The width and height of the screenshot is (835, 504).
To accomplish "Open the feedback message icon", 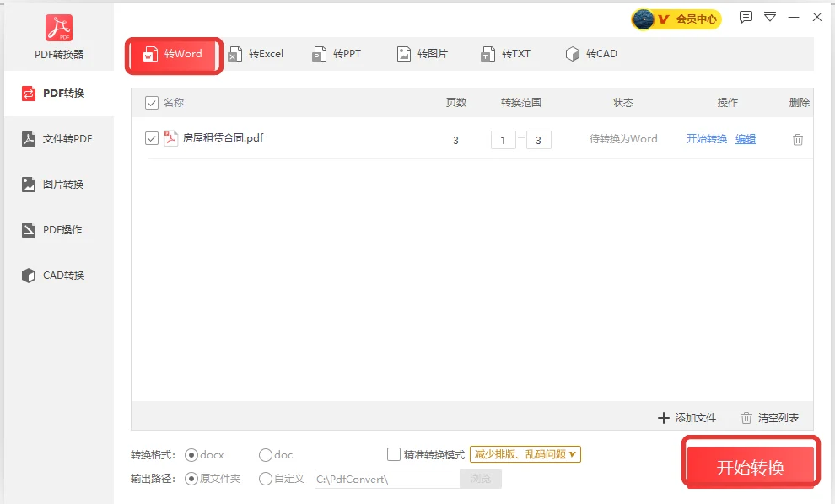I will (746, 17).
